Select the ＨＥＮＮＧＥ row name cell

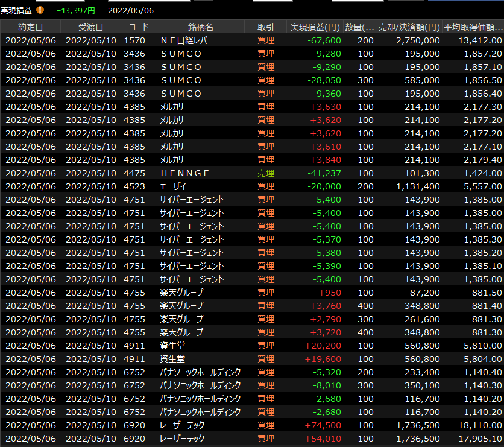pos(186,173)
